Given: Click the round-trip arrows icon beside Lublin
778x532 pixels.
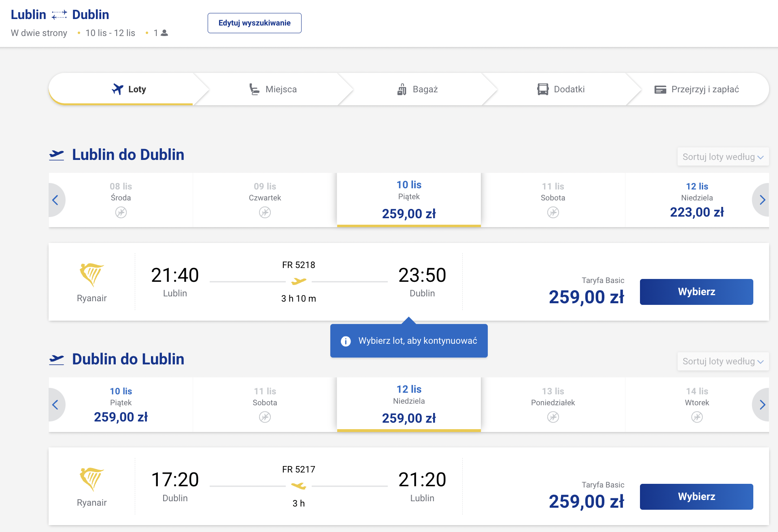Looking at the screenshot, I should click(59, 15).
